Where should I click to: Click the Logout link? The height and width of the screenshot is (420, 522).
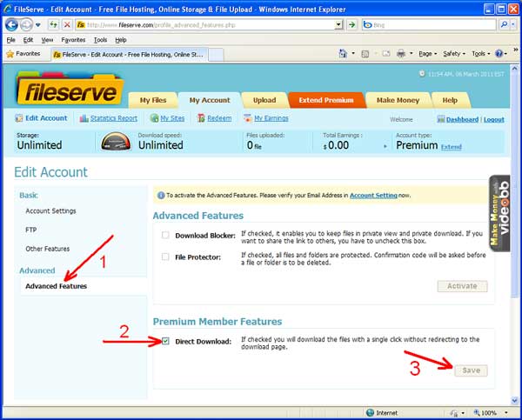(x=493, y=119)
